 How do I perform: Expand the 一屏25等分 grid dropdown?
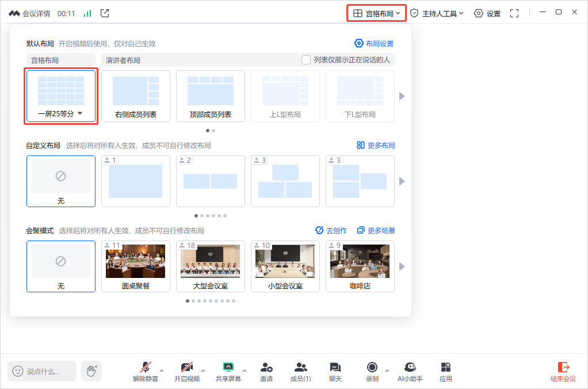(80, 114)
